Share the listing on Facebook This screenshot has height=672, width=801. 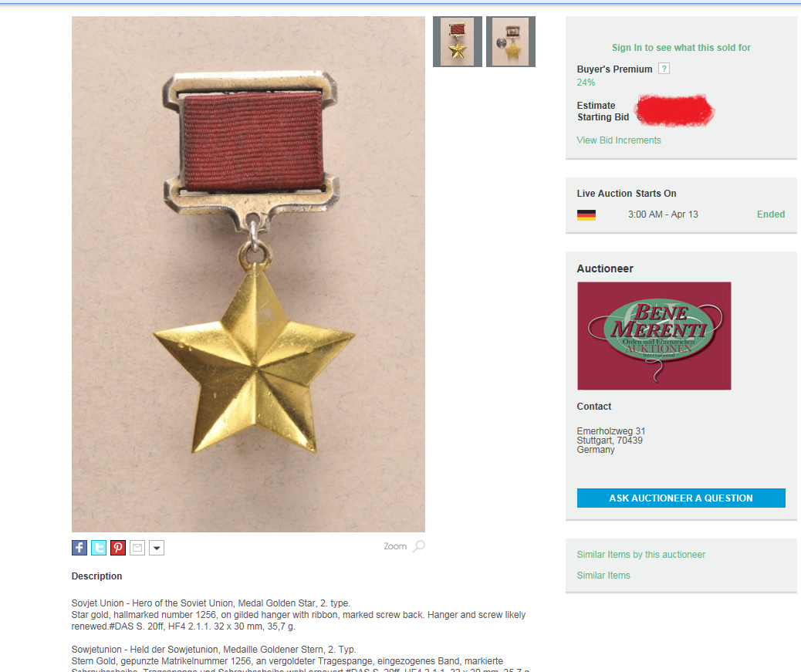[x=79, y=548]
